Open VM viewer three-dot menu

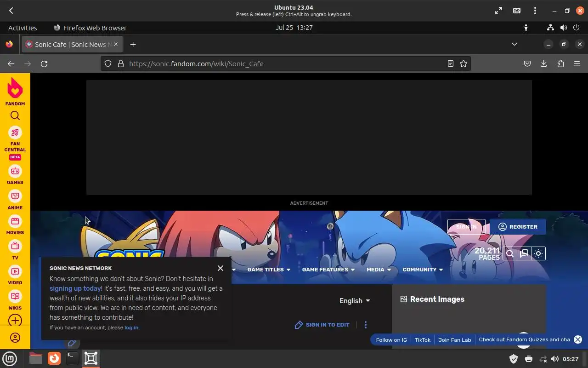pyautogui.click(x=535, y=11)
